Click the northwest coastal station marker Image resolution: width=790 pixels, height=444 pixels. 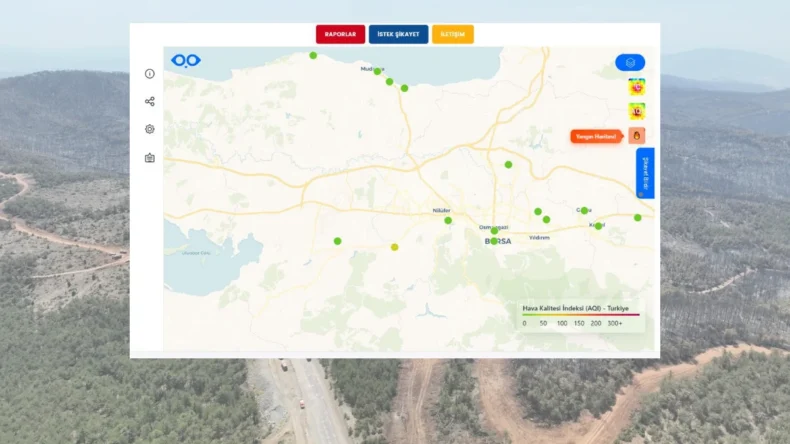(313, 56)
